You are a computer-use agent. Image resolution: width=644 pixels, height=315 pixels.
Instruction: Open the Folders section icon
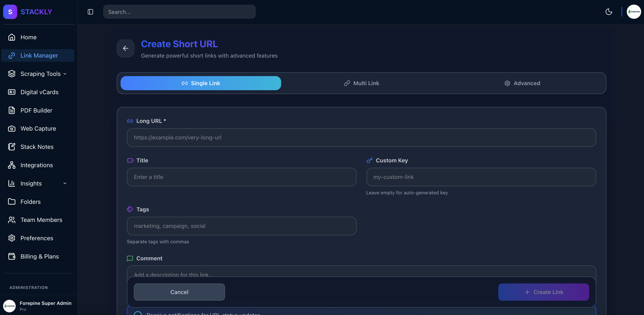[11, 202]
